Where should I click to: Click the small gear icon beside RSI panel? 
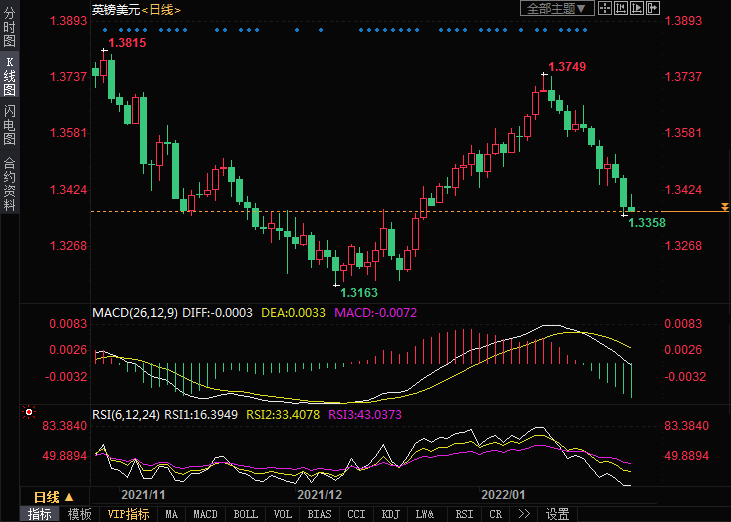[27, 411]
